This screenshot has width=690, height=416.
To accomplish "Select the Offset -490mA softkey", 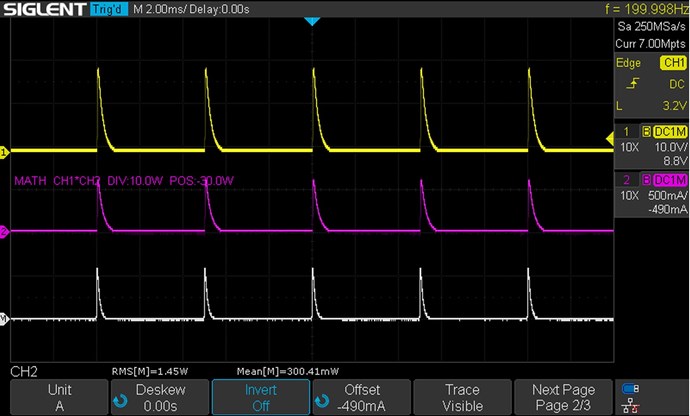I will (x=362, y=397).
